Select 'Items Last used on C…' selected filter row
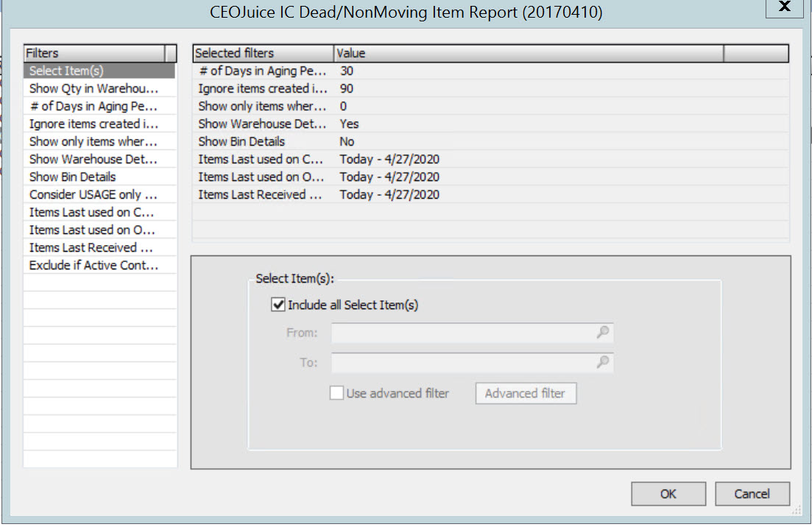Screen dimensions: 812x527 (491, 159)
